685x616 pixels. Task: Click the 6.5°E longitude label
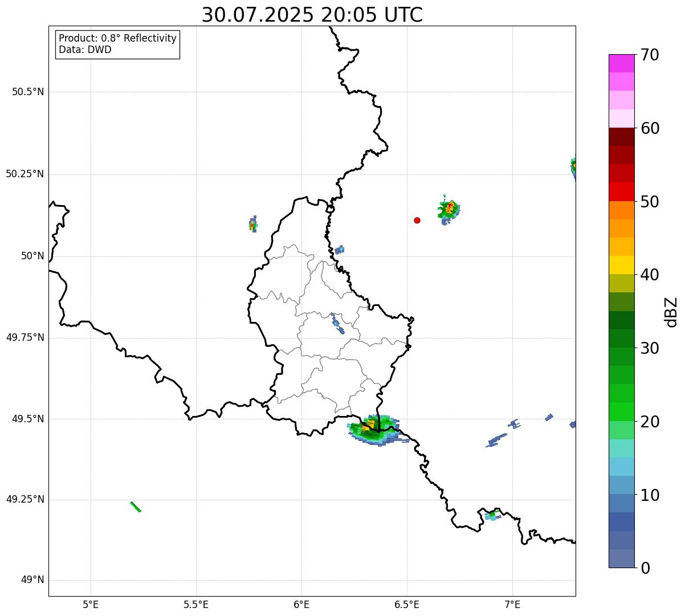pyautogui.click(x=407, y=604)
